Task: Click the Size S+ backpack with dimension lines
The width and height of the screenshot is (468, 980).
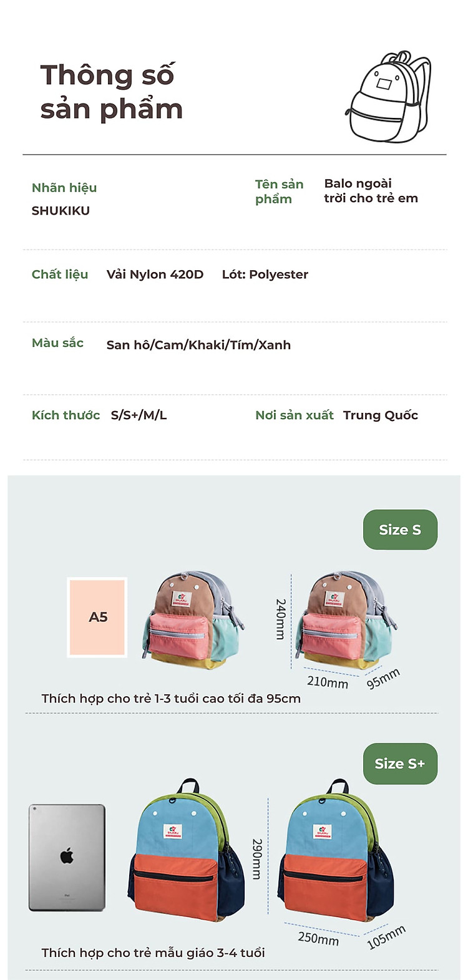Action: pos(338,852)
